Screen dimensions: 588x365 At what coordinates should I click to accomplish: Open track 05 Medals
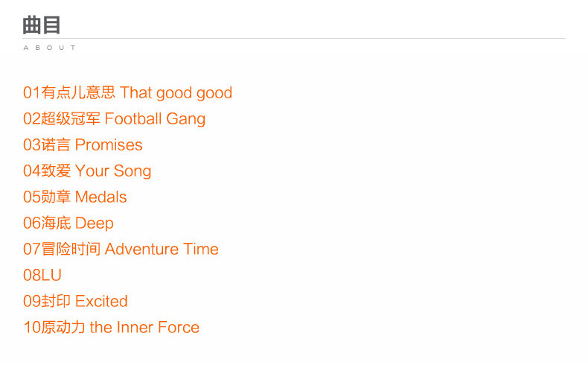[x=75, y=197]
